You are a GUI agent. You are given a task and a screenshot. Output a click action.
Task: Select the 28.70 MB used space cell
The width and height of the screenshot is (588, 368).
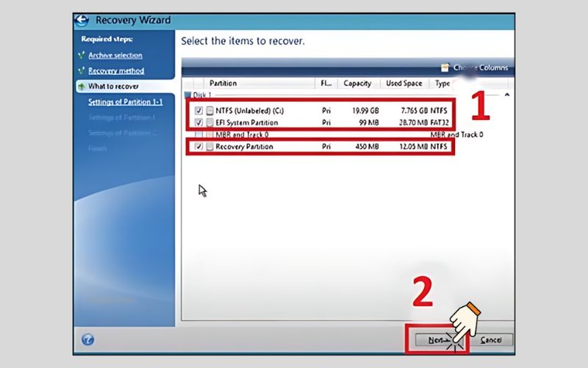[413, 122]
